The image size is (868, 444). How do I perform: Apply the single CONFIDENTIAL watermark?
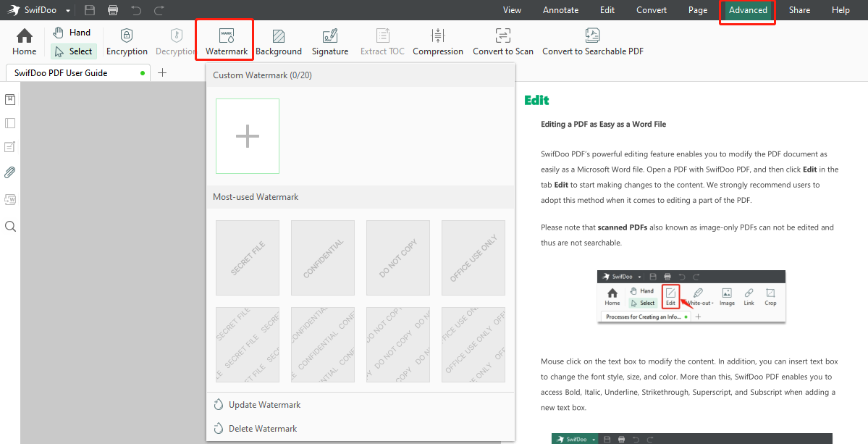coord(323,258)
